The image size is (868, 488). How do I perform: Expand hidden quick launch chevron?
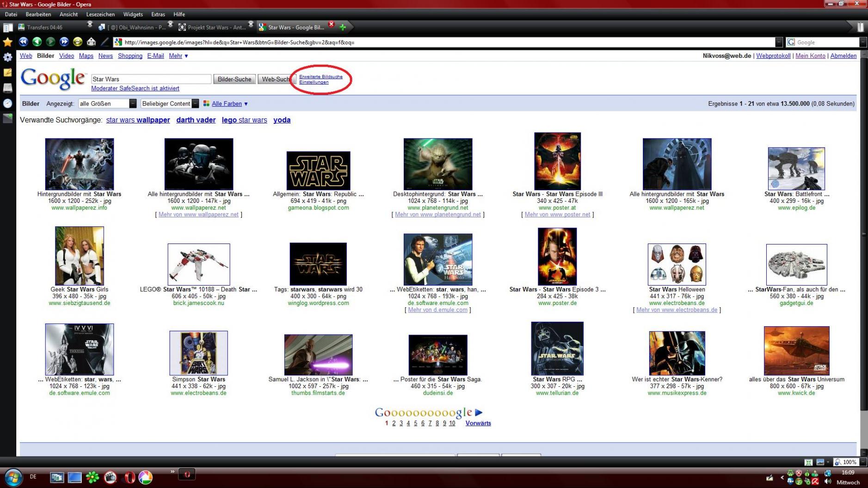click(172, 472)
